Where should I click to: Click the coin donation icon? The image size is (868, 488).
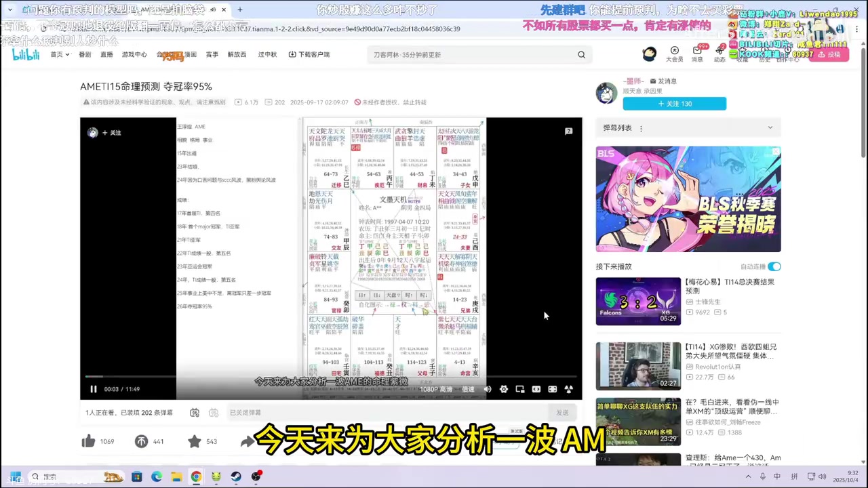(x=141, y=441)
